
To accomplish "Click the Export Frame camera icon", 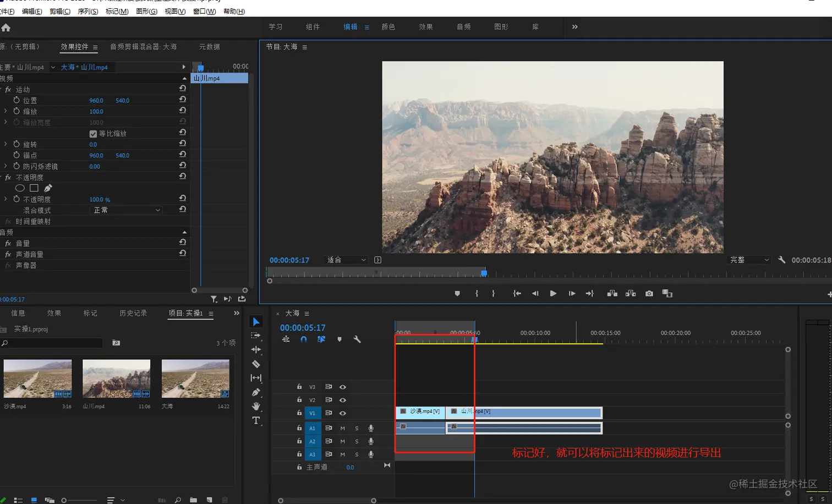I will (x=649, y=294).
